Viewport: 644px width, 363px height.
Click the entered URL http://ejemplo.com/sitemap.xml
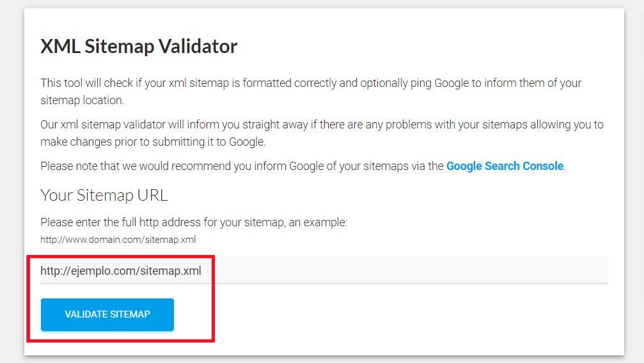tap(121, 271)
